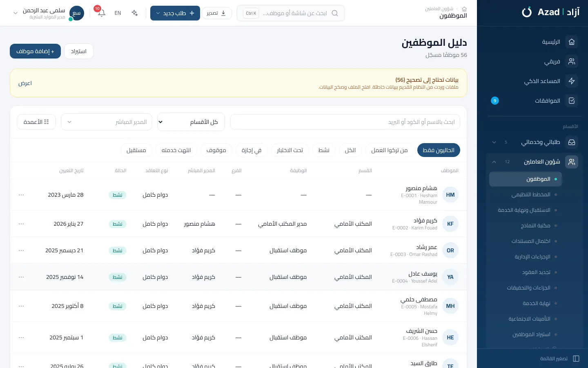Select the مستقيل filter chip

coord(136,150)
